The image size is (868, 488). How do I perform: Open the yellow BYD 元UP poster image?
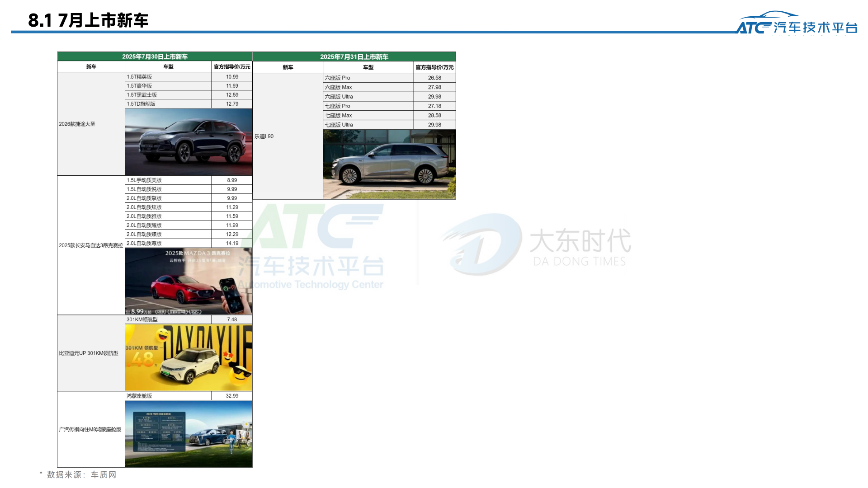coord(189,357)
